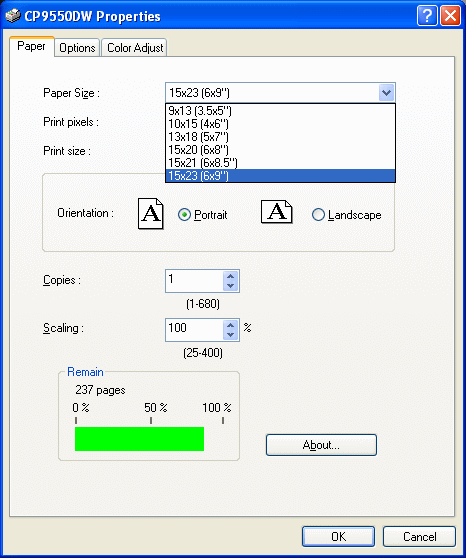Viewport: 466px width, 558px height.
Task: Click the "Print size :" label
Action: 67,151
